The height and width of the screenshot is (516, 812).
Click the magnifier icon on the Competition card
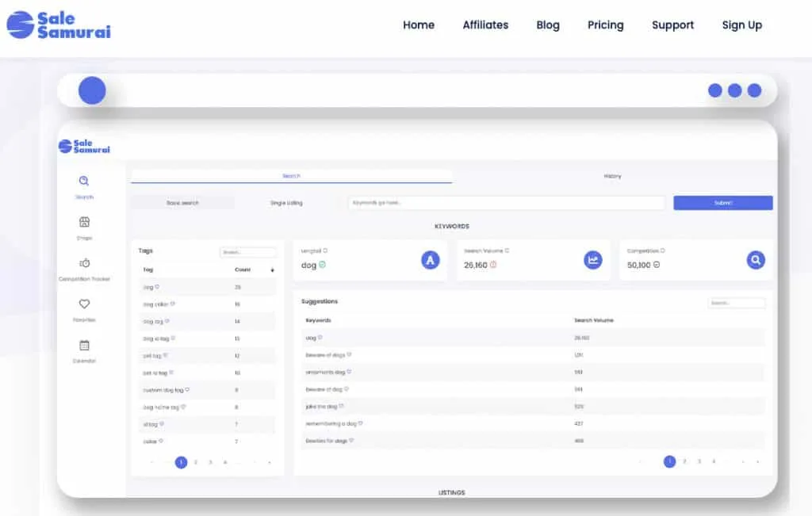click(x=756, y=260)
